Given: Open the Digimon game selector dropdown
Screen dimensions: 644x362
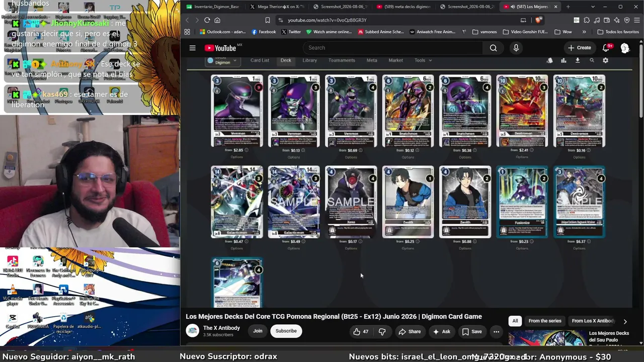Looking at the screenshot, I should pyautogui.click(x=222, y=60).
